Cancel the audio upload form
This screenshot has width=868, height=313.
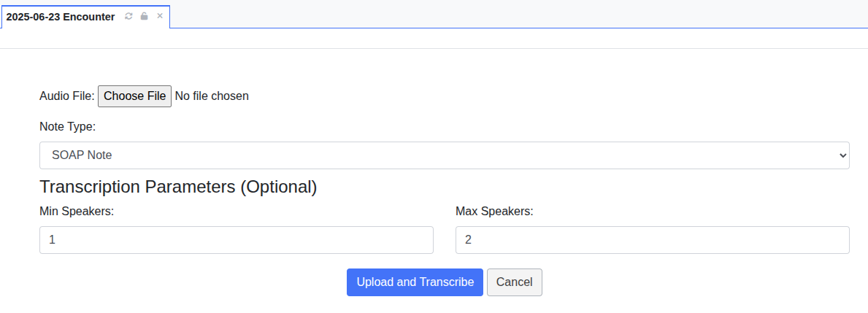pos(514,282)
